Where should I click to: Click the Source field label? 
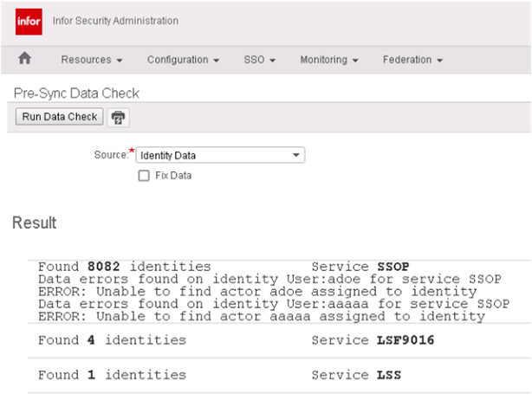pos(111,155)
